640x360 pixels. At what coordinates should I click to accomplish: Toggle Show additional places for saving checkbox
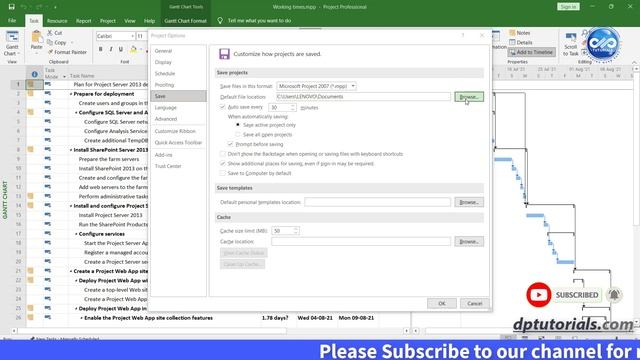pyautogui.click(x=222, y=163)
